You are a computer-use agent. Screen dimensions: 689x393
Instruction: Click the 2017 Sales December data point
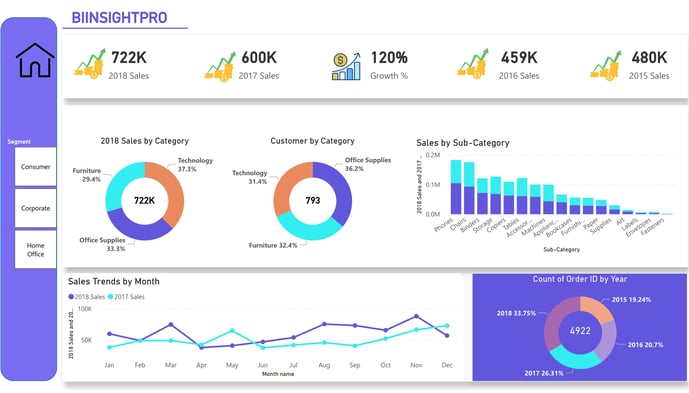tap(447, 326)
